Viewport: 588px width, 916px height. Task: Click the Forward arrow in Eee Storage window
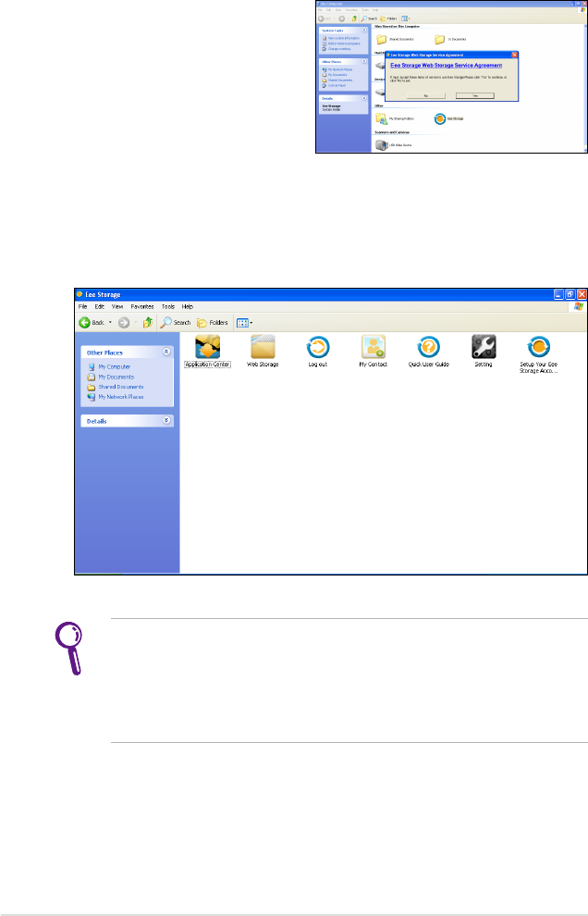click(124, 323)
